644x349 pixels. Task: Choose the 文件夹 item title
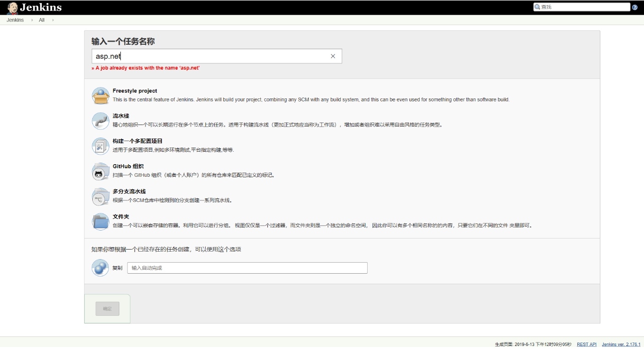coord(121,216)
